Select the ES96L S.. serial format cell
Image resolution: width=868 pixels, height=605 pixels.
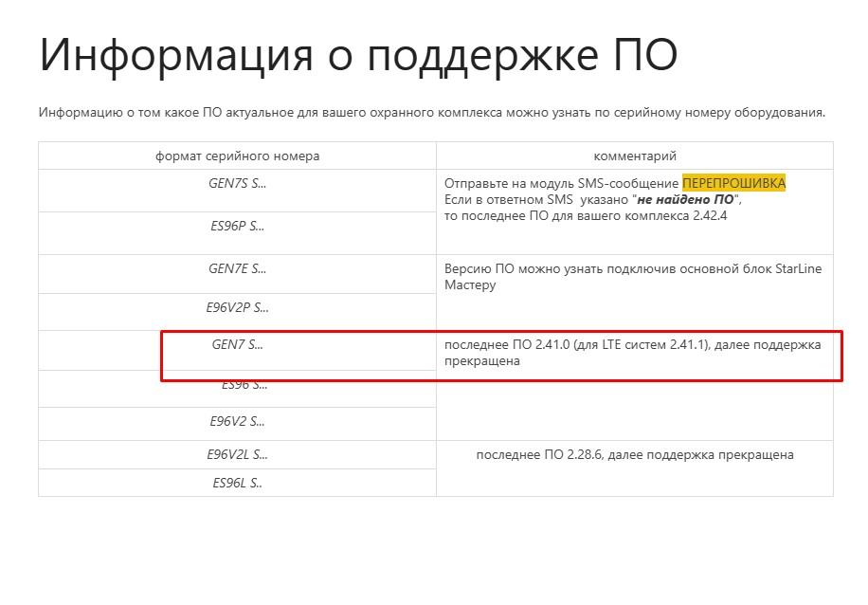[237, 483]
